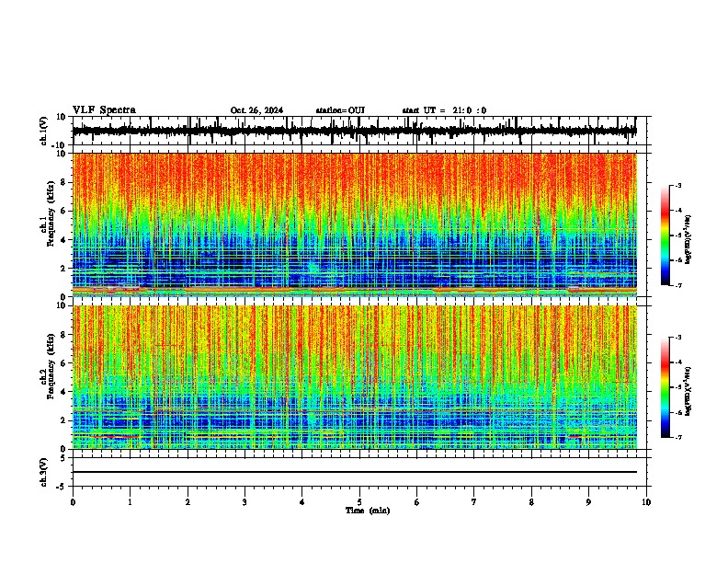Click tick label "2" on the Time axis
728x563 pixels.
click(188, 502)
